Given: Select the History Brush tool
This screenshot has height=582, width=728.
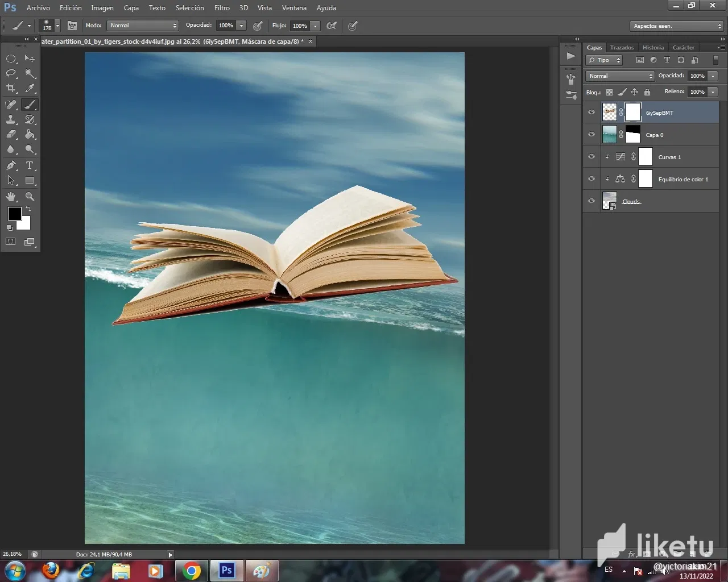Looking at the screenshot, I should click(30, 119).
